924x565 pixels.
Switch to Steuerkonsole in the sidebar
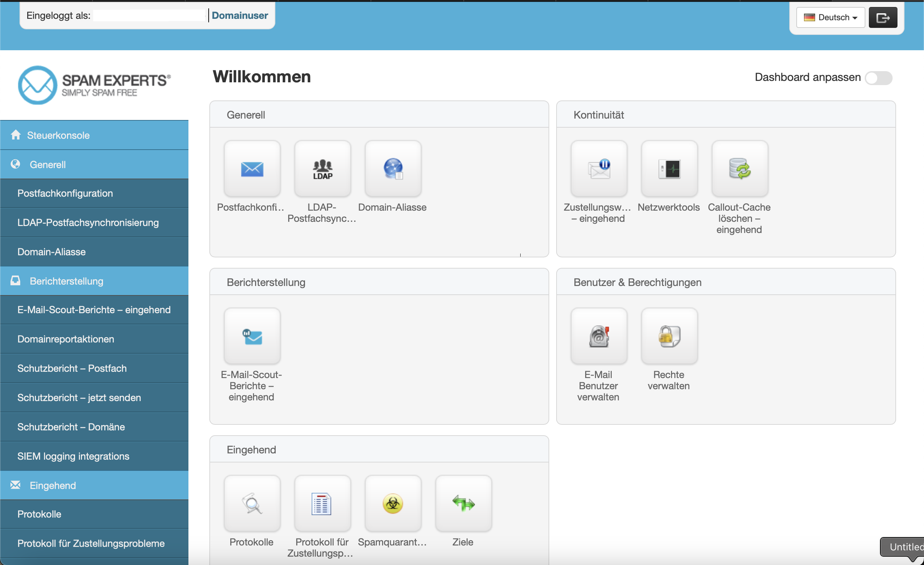click(x=58, y=135)
